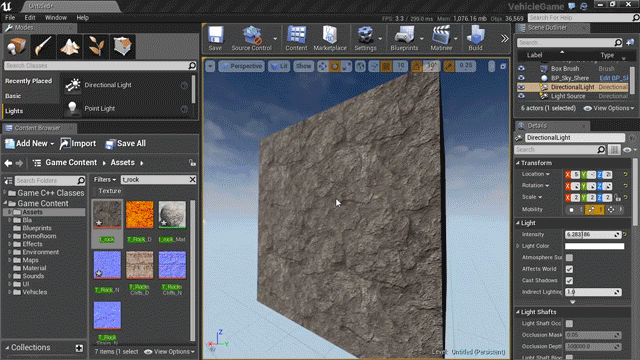Toggle rotation snapping icon in viewport
This screenshot has height=360, width=640.
click(x=417, y=66)
